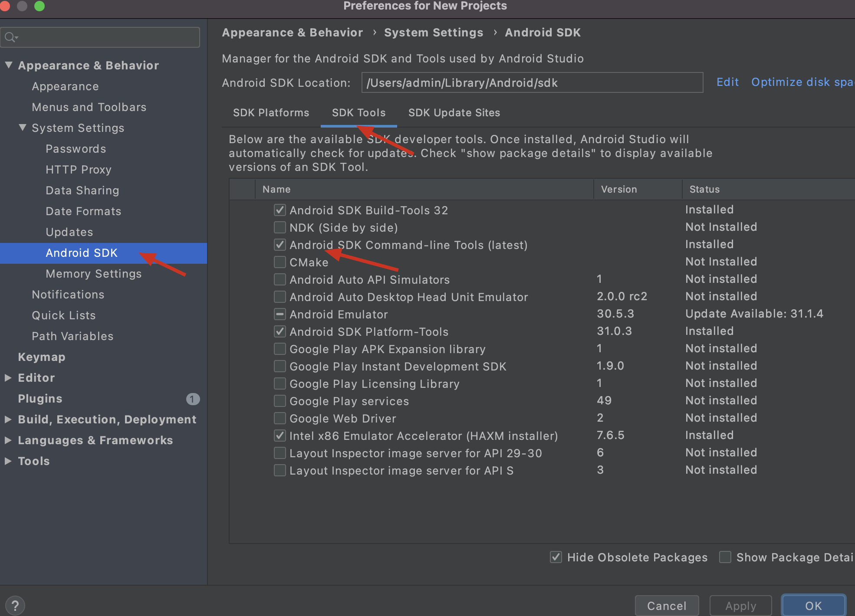
Task: Click the '7.6.5' HAXM version cell
Action: point(610,435)
